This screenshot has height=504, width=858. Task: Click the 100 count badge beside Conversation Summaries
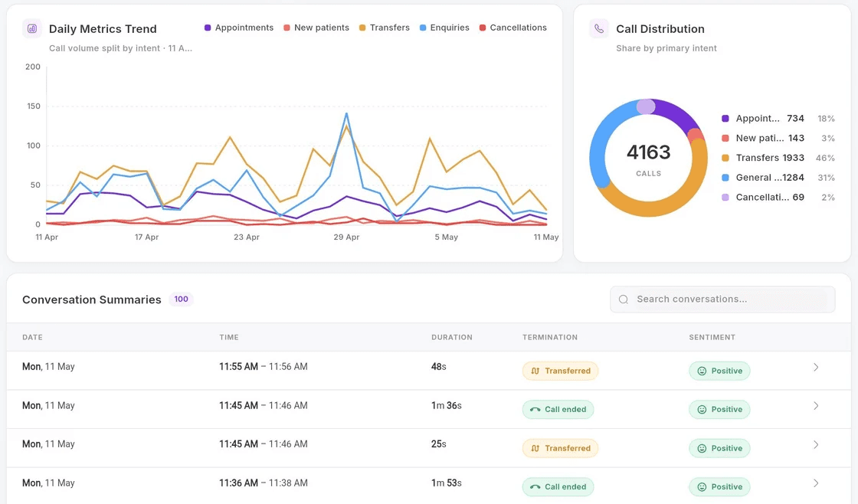181,299
